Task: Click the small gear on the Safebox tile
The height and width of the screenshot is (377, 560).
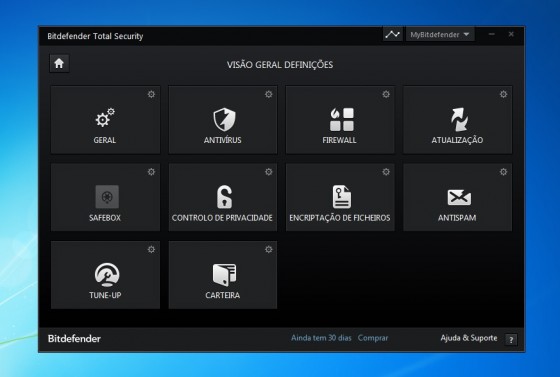Action: pyautogui.click(x=151, y=172)
